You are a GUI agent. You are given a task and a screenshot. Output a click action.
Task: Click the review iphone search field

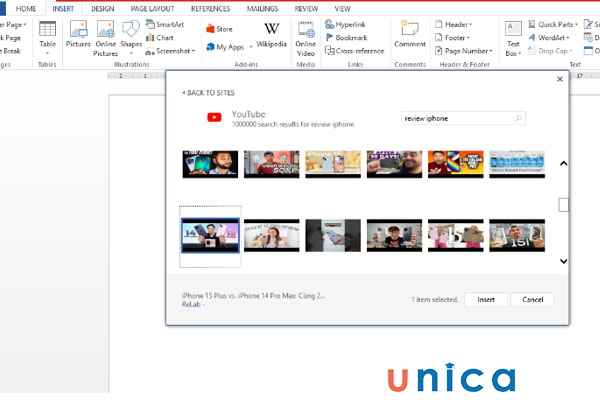pyautogui.click(x=455, y=118)
